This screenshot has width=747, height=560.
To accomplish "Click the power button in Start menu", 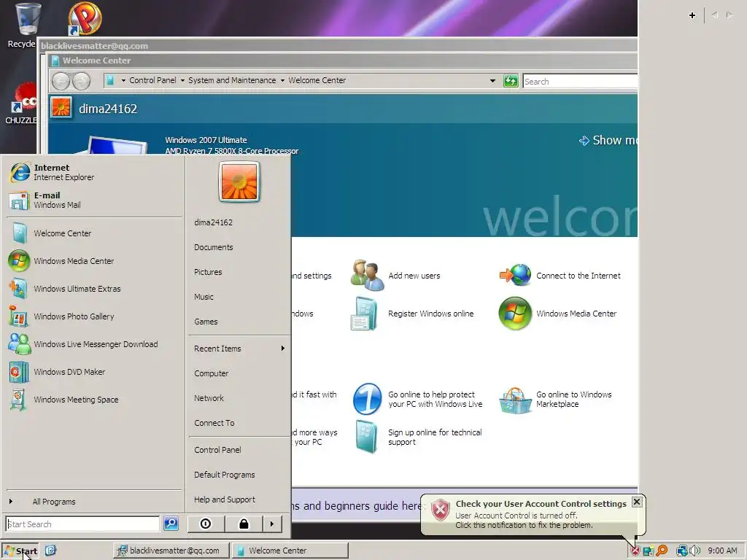I will click(206, 524).
